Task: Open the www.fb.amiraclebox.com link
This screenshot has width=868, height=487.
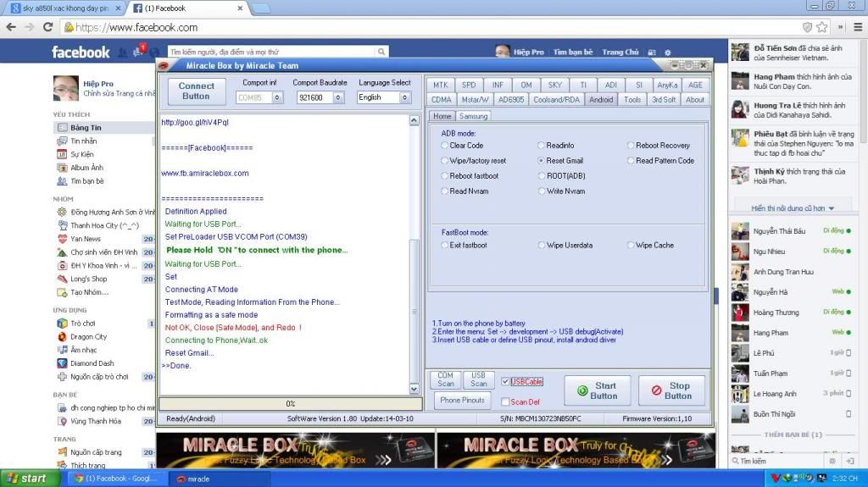Action: pyautogui.click(x=205, y=174)
